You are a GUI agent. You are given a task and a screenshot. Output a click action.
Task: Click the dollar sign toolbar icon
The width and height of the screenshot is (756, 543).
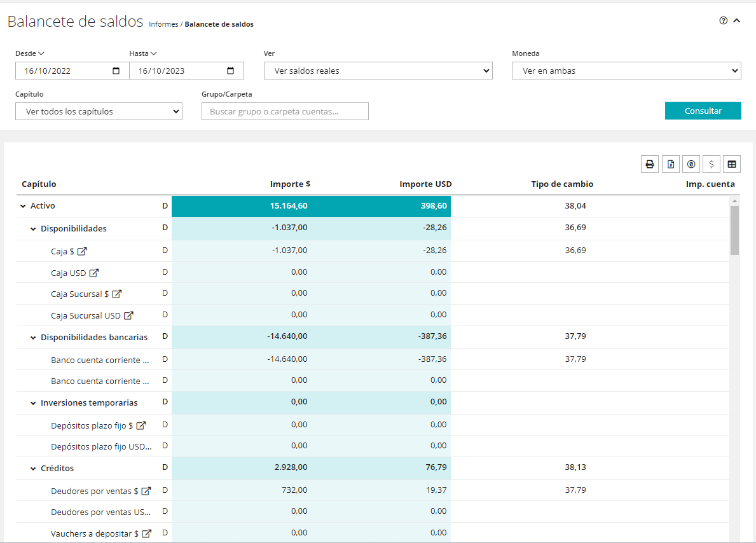[711, 164]
